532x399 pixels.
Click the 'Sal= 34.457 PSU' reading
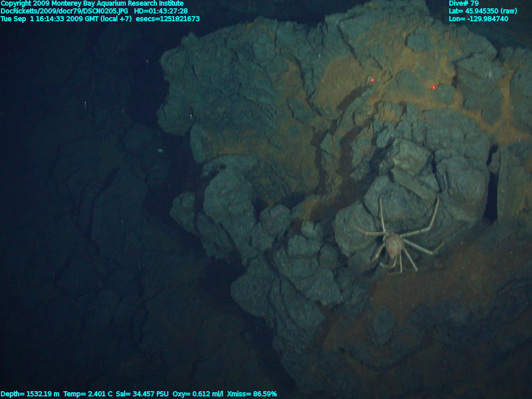[x=142, y=394]
